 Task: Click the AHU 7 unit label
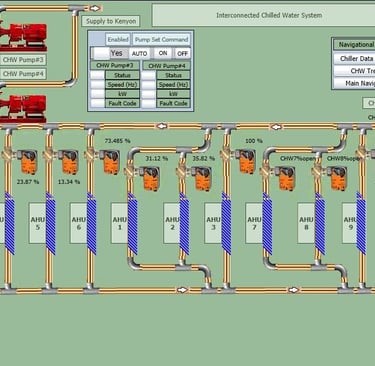[254, 223]
